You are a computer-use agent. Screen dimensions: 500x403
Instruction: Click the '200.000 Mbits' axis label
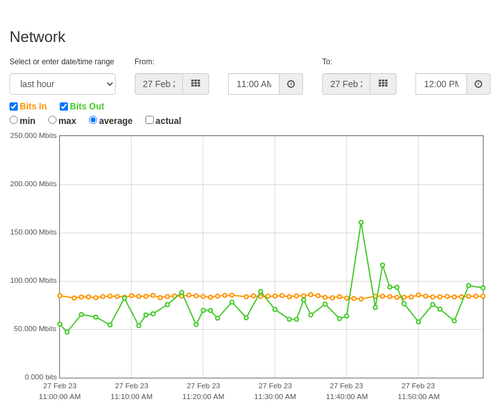pyautogui.click(x=33, y=184)
